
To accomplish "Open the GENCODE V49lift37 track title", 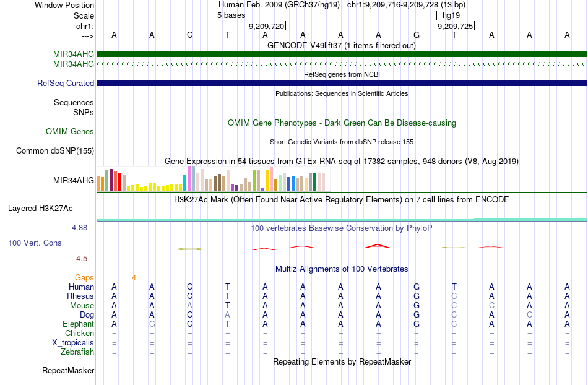I will click(342, 45).
